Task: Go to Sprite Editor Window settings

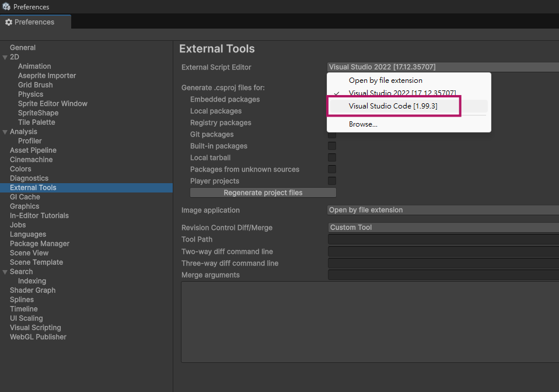Action: coord(53,104)
